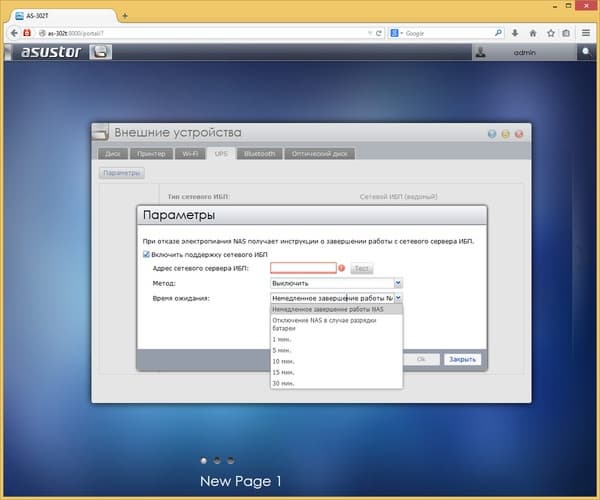Switch to the Bluetooth tab

click(x=259, y=154)
